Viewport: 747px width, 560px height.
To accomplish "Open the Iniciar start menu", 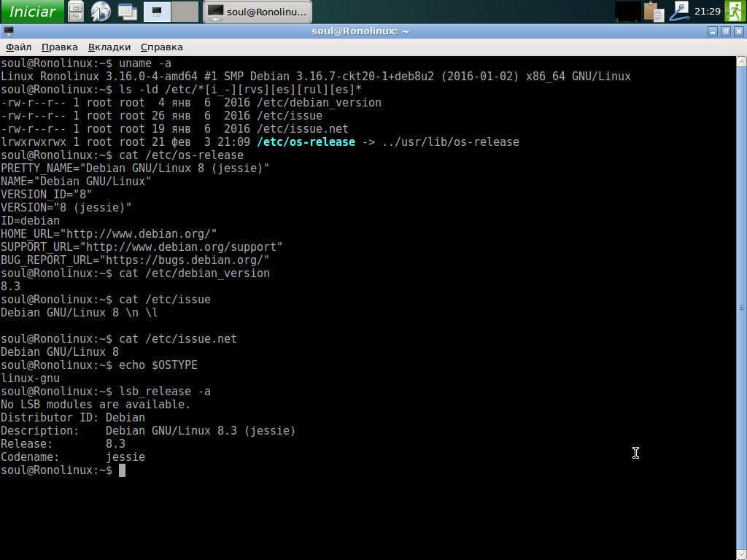I will click(32, 12).
